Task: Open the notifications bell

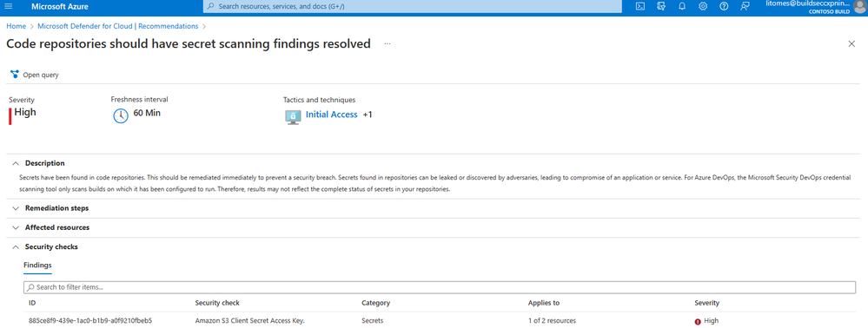Action: [682, 7]
